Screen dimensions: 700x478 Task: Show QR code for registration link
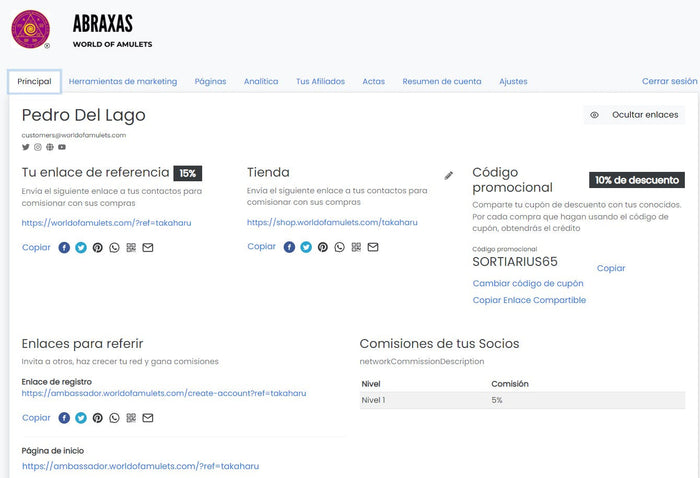tap(131, 418)
